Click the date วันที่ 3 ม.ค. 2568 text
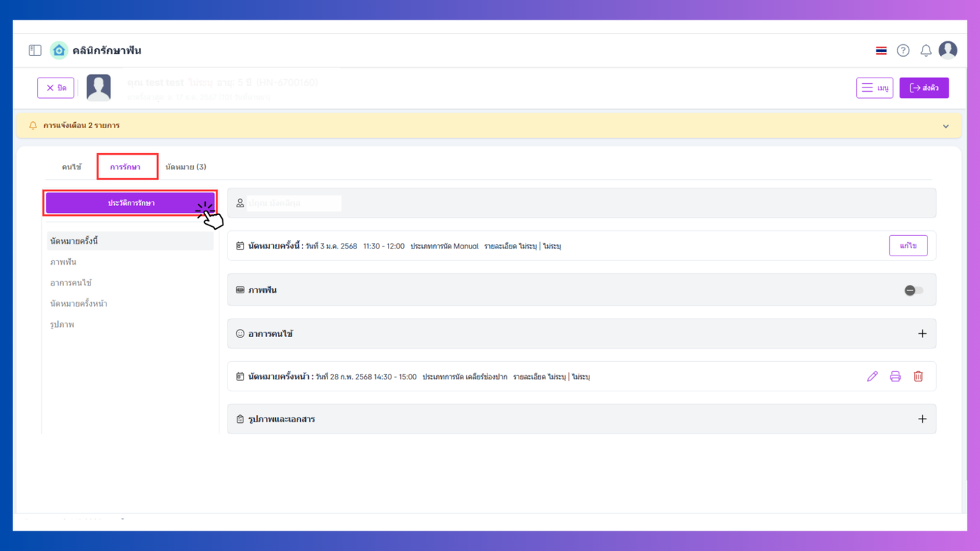This screenshot has height=551, width=980. click(x=331, y=246)
